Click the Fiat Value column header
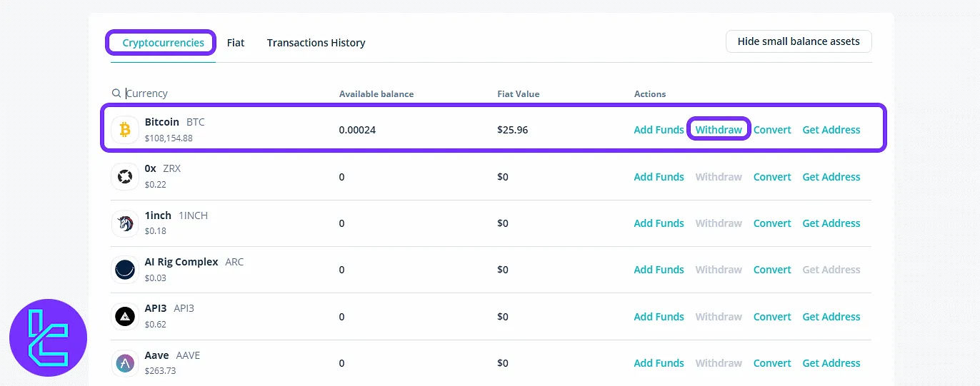980x386 pixels. click(519, 94)
